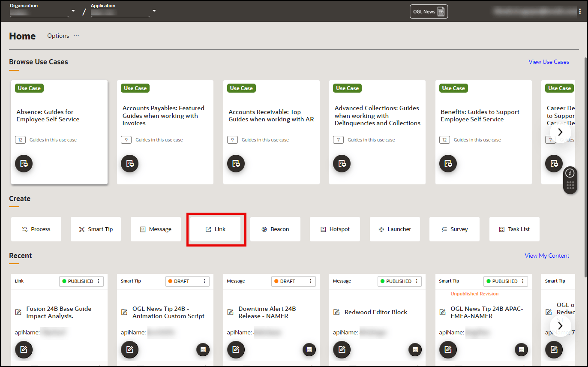Screen dimensions: 588x367
Task: Click the dotted grid handle below the info icon
Action: (570, 185)
